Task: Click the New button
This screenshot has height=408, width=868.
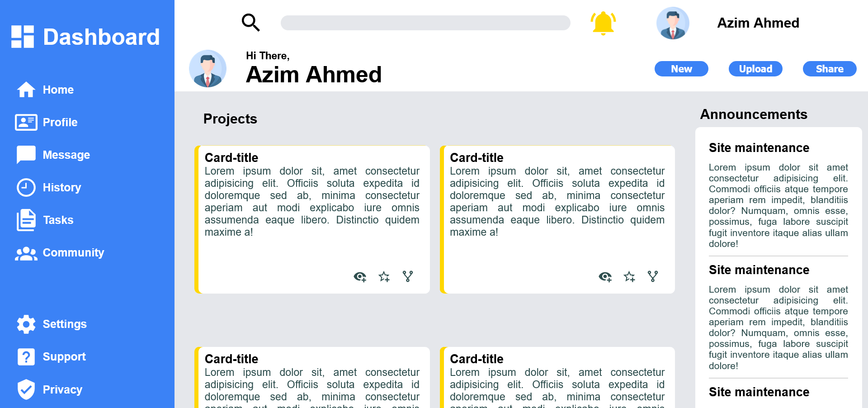Action: point(681,69)
